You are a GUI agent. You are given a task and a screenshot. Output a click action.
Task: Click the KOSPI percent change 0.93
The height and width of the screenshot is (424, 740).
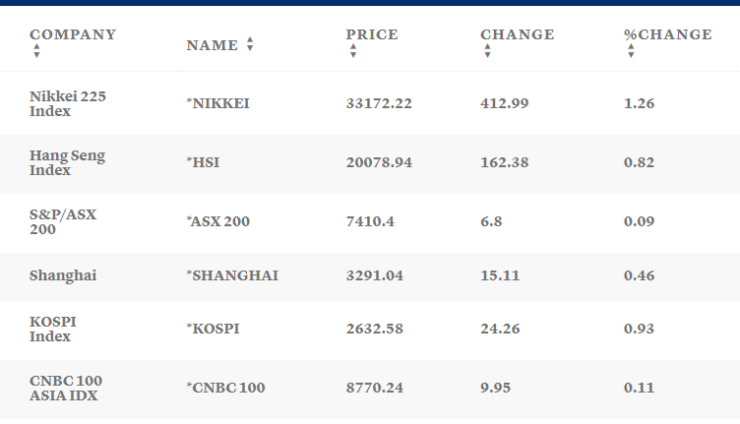(639, 329)
